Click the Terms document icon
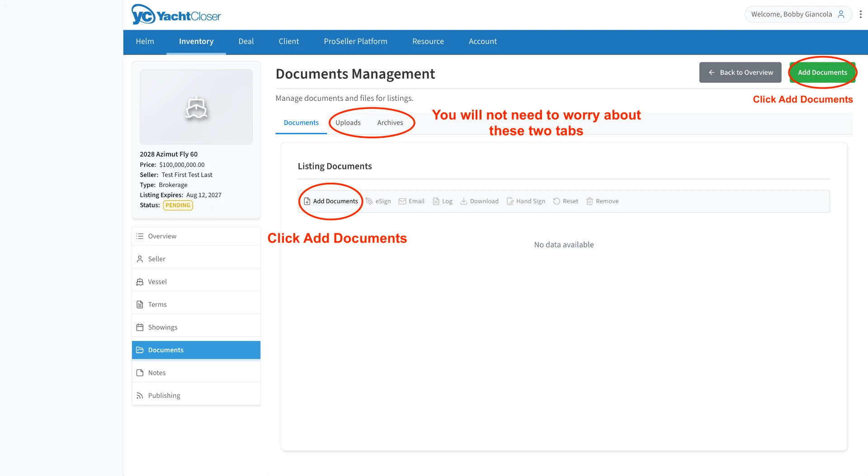This screenshot has height=476, width=868. [140, 304]
